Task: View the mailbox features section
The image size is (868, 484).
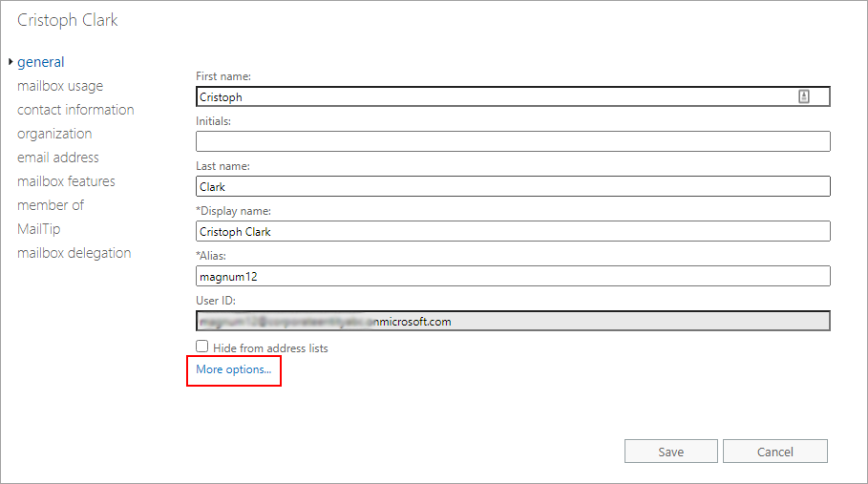Action: 66,181
